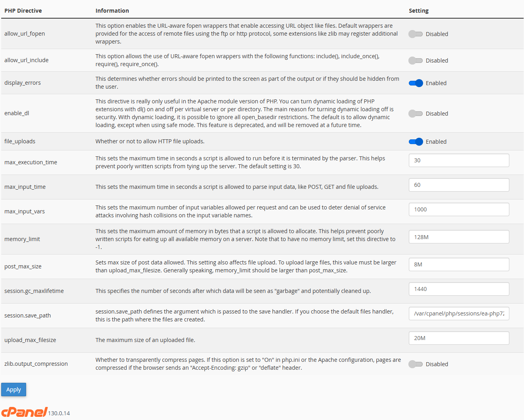Turn on allow_url_include switch

pos(416,61)
